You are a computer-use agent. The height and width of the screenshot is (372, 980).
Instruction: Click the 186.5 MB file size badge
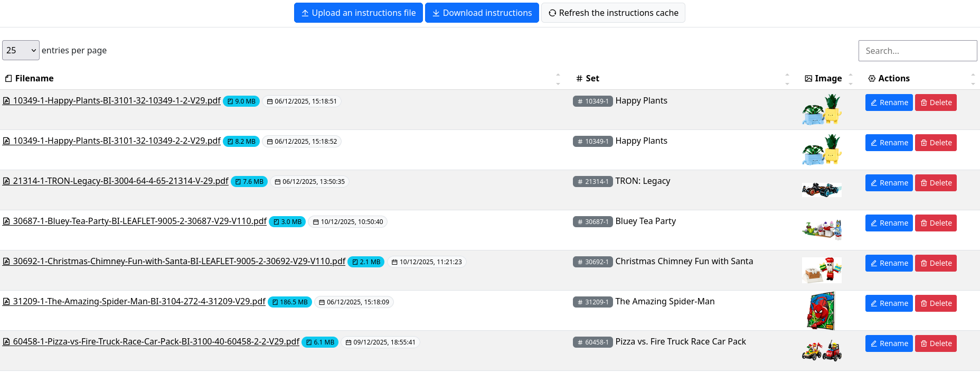tap(289, 302)
